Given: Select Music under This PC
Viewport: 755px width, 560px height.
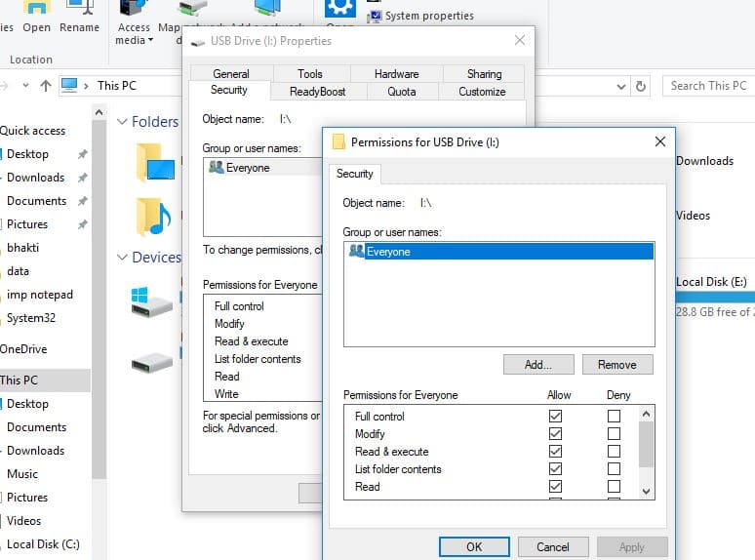Looking at the screenshot, I should (22, 474).
